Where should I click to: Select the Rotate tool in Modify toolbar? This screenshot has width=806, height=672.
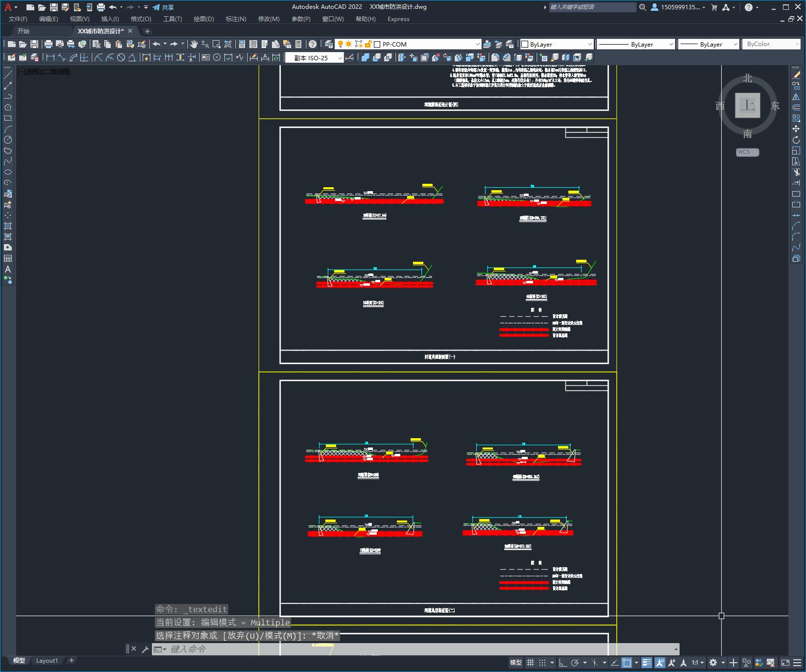click(796, 140)
